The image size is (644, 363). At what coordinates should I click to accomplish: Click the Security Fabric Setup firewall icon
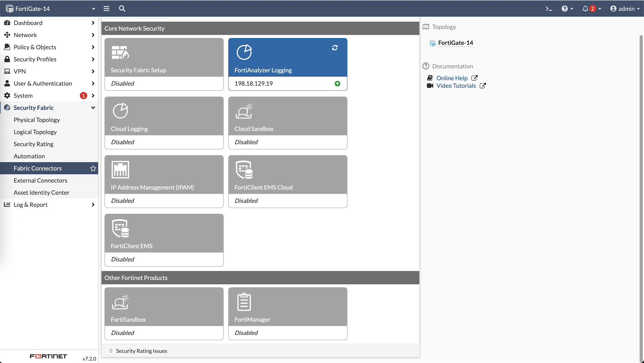(120, 52)
